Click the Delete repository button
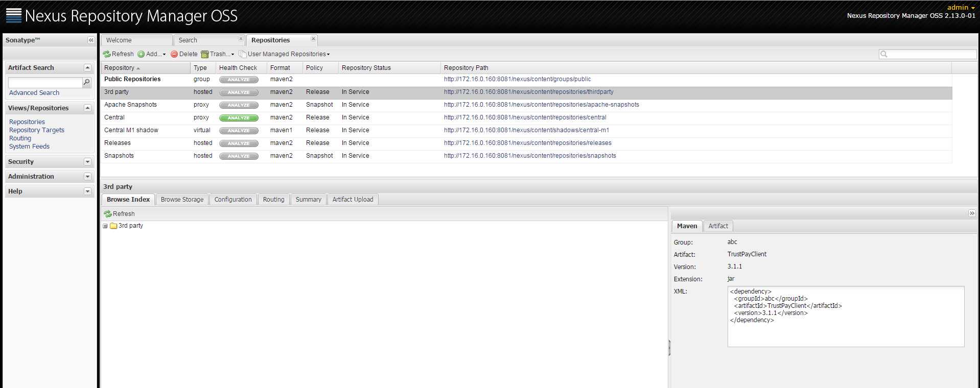 (184, 54)
